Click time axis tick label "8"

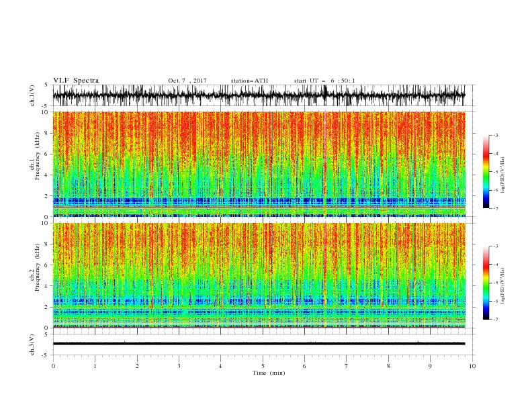(x=388, y=366)
